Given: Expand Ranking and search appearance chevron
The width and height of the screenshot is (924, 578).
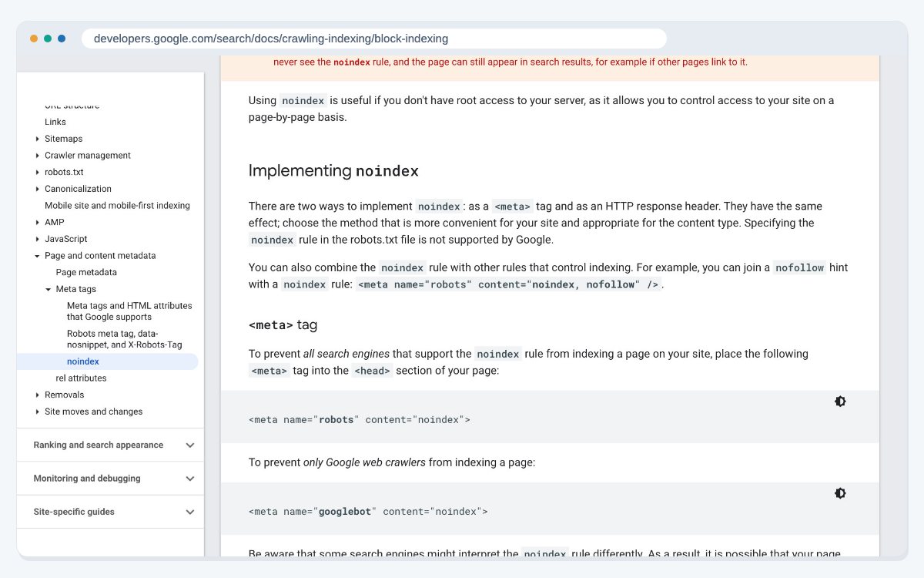Looking at the screenshot, I should pos(190,445).
